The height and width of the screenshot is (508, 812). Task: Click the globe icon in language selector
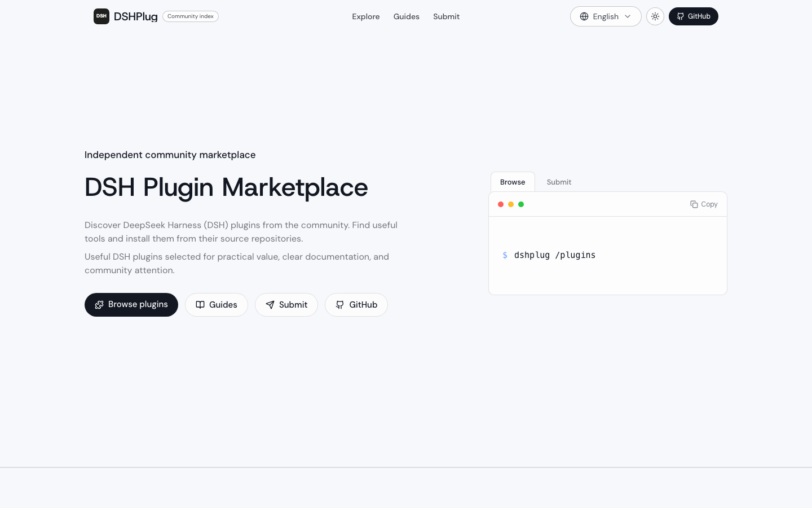click(x=584, y=16)
